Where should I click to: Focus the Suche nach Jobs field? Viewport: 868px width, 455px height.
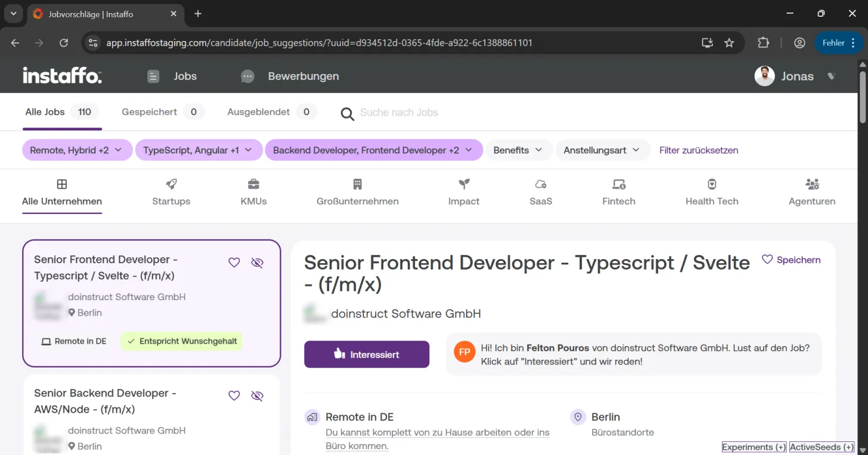click(399, 113)
